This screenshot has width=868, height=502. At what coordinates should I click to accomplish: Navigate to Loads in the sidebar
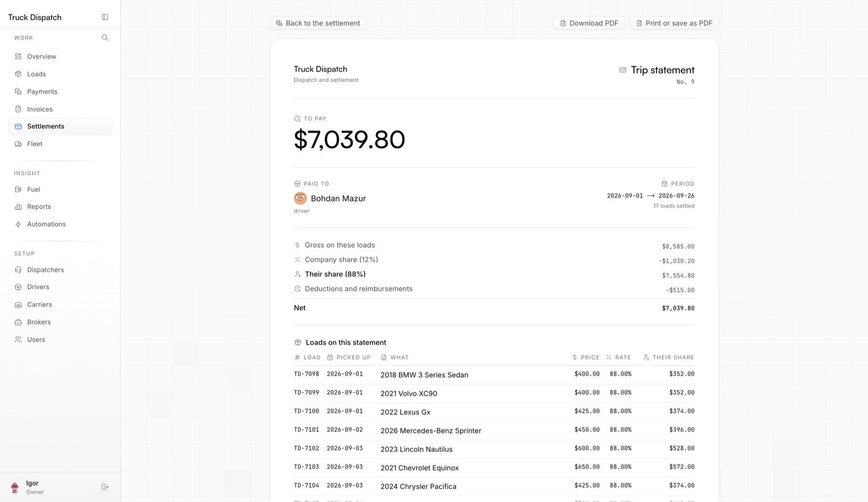[60, 74]
